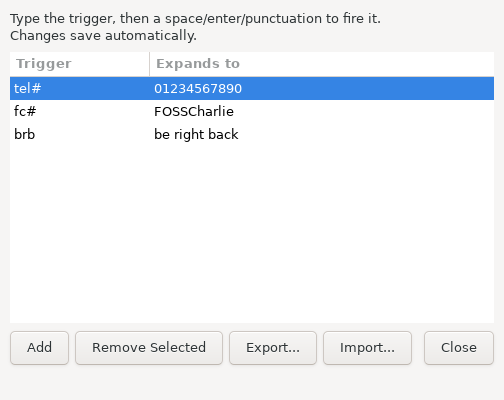This screenshot has width=504, height=400.
Task: Open the Import dialog
Action: tap(367, 348)
